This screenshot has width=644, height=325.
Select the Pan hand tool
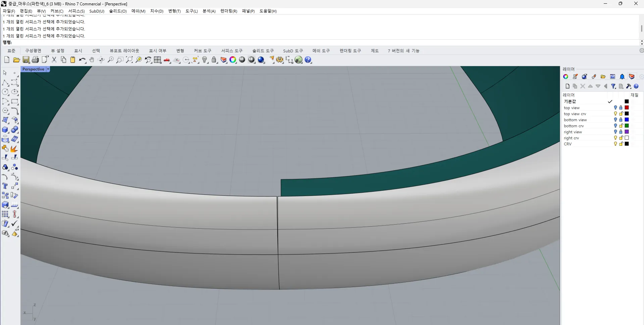tap(92, 60)
